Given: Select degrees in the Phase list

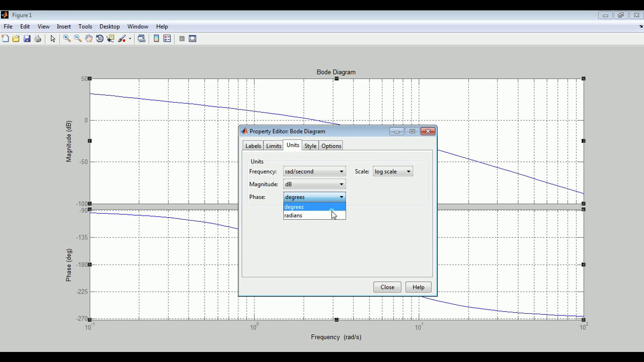Looking at the screenshot, I should tap(314, 207).
